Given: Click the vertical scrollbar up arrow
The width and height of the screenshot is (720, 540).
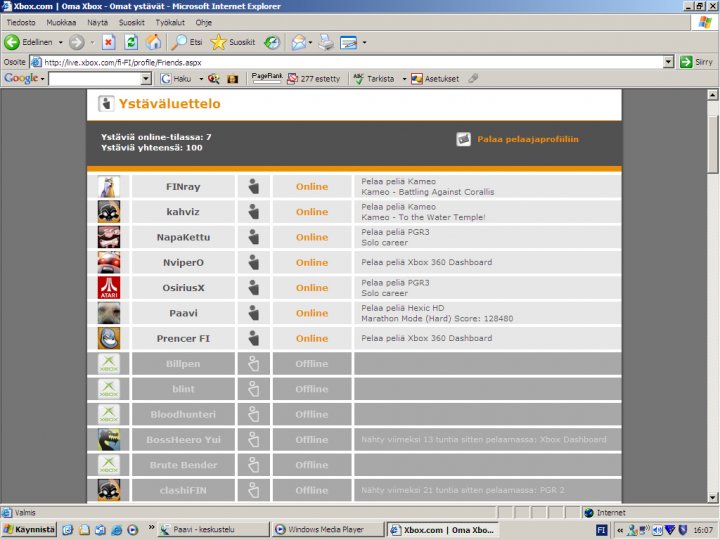Looking at the screenshot, I should tap(712, 95).
